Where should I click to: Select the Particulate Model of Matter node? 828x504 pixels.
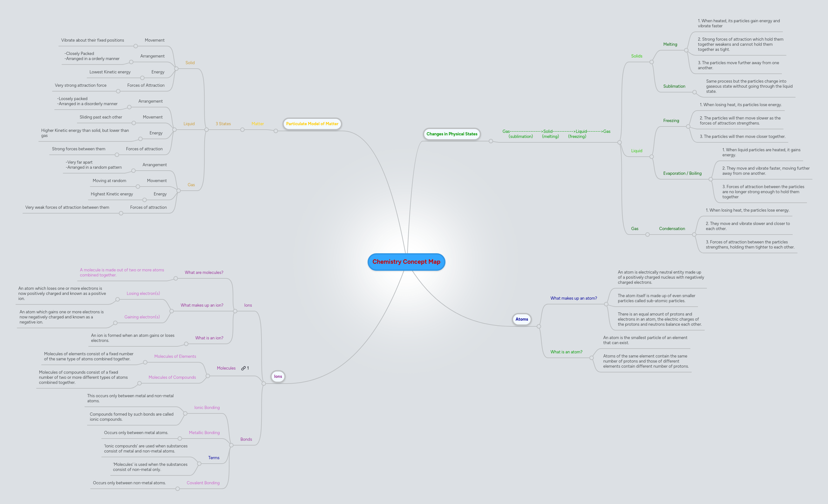[x=312, y=124]
